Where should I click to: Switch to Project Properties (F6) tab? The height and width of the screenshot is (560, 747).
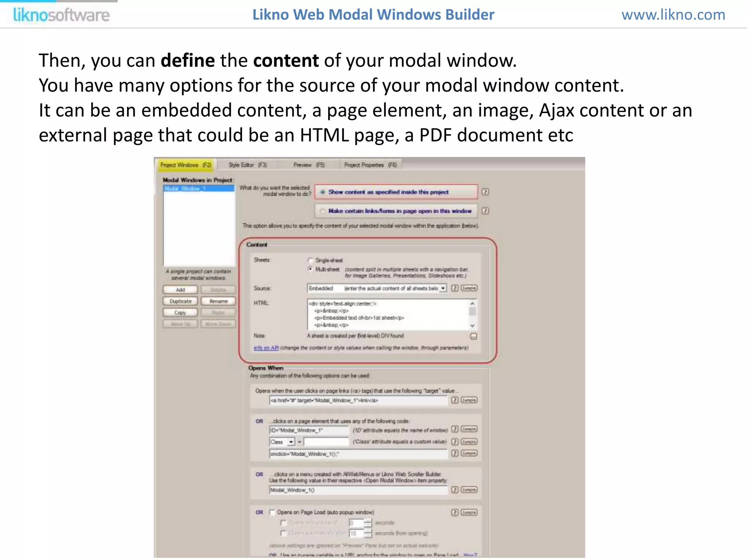point(370,165)
